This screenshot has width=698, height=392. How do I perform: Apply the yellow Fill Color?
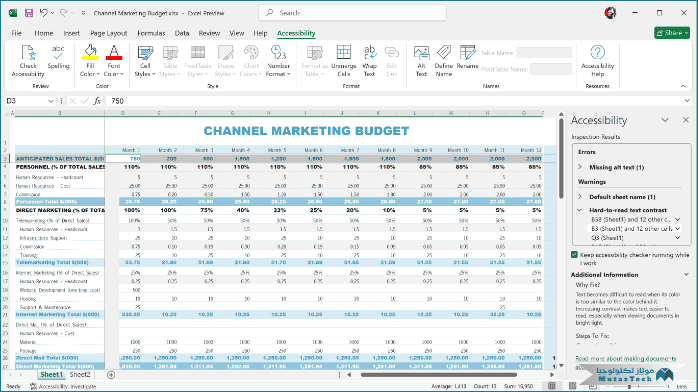(90, 53)
